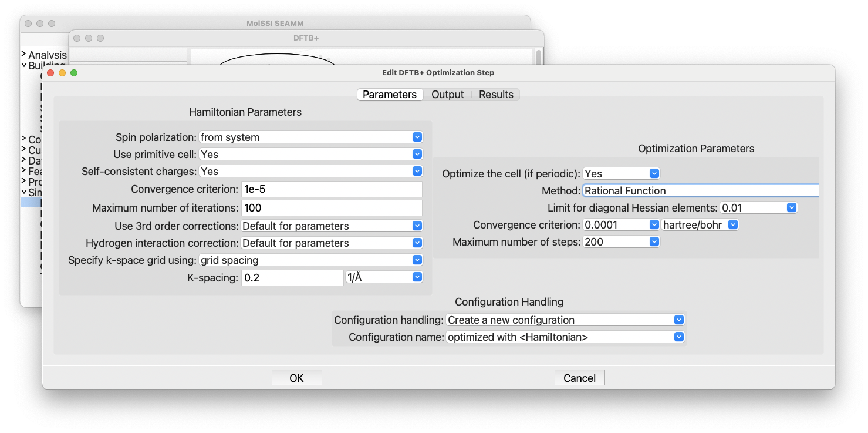Image resolution: width=868 pixels, height=433 pixels.
Task: Open the Maximum number of steps dropdown
Action: pyautogui.click(x=622, y=241)
